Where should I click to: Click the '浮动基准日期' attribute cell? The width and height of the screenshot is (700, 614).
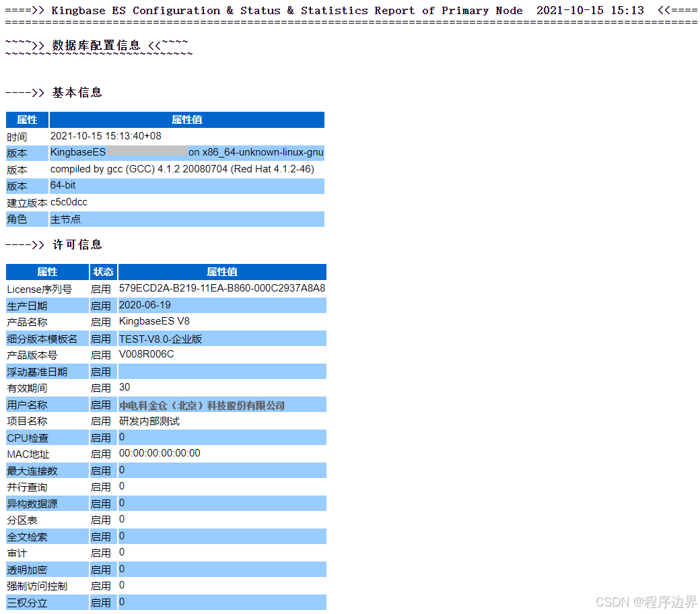47,372
